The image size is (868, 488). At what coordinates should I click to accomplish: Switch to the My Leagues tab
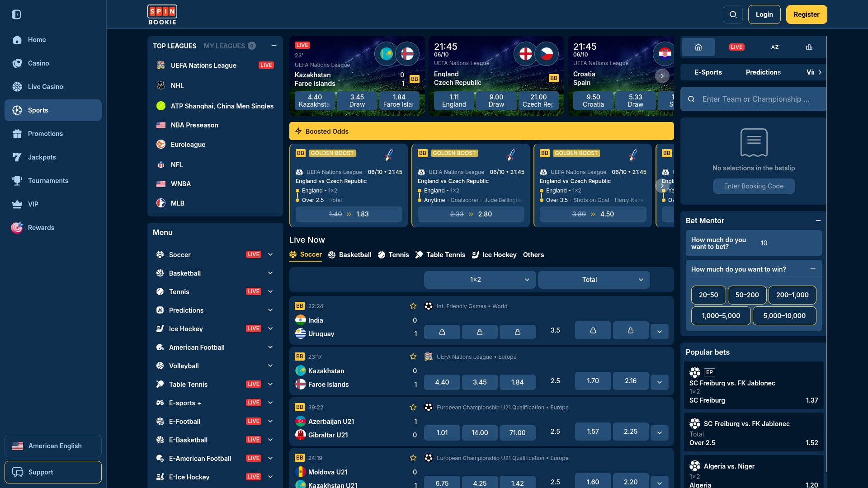230,46
